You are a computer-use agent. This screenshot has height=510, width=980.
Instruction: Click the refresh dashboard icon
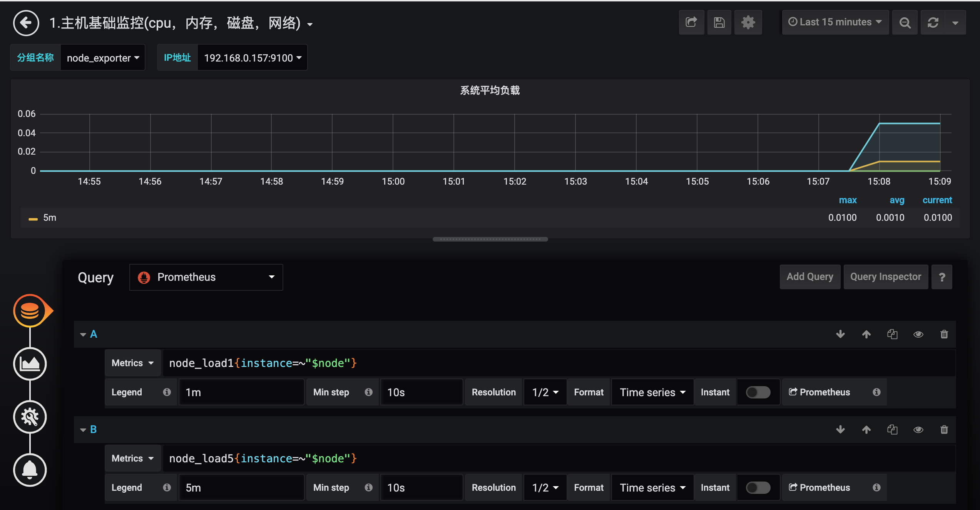click(x=933, y=22)
